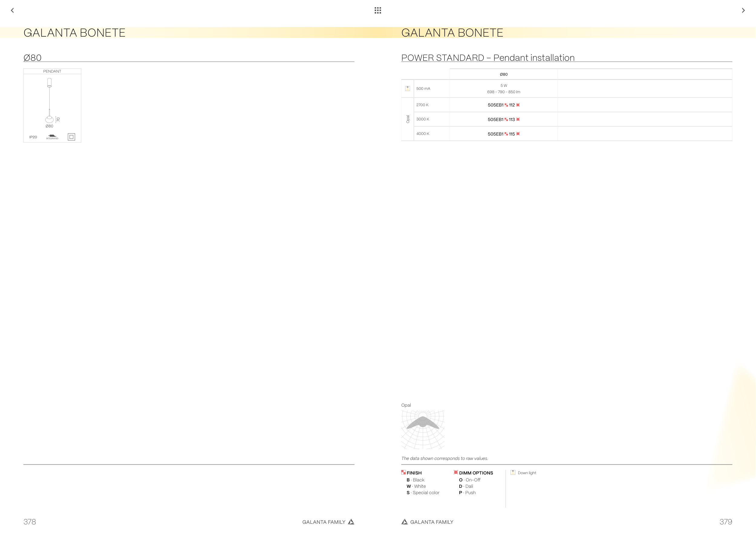
Task: Click the class II square symbol icon
Action: (71, 137)
